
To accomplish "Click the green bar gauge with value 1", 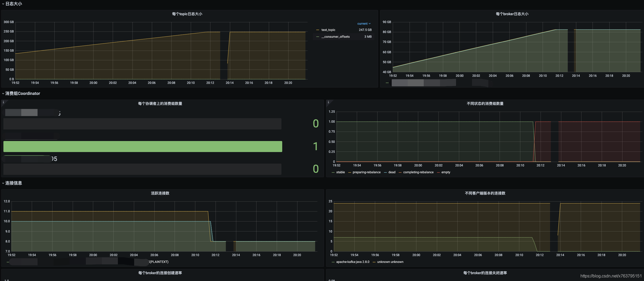I will point(143,147).
